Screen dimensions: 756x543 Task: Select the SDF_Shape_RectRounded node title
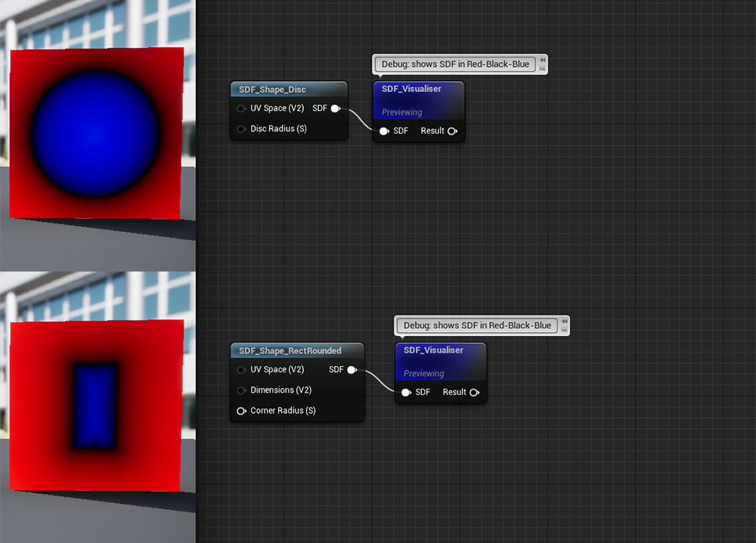click(x=290, y=350)
